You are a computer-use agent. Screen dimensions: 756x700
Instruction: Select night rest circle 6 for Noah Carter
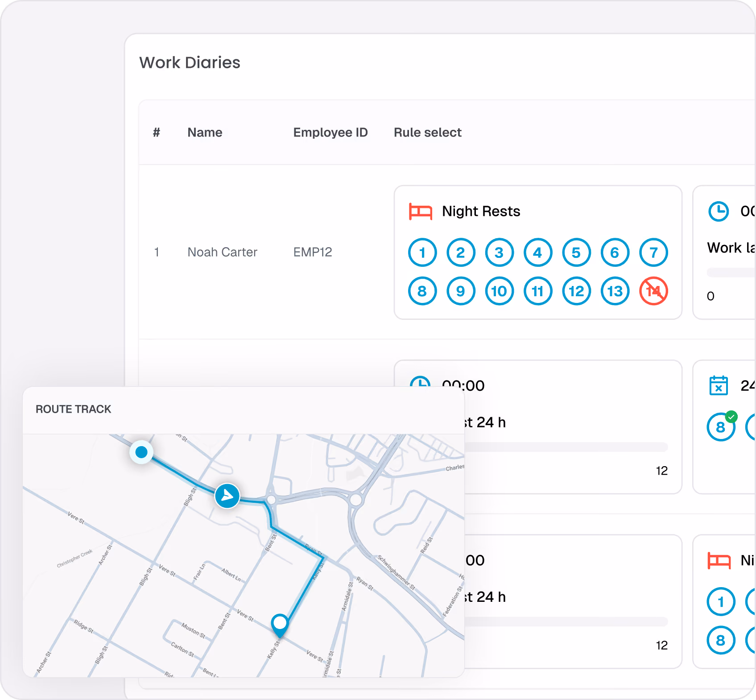(615, 253)
